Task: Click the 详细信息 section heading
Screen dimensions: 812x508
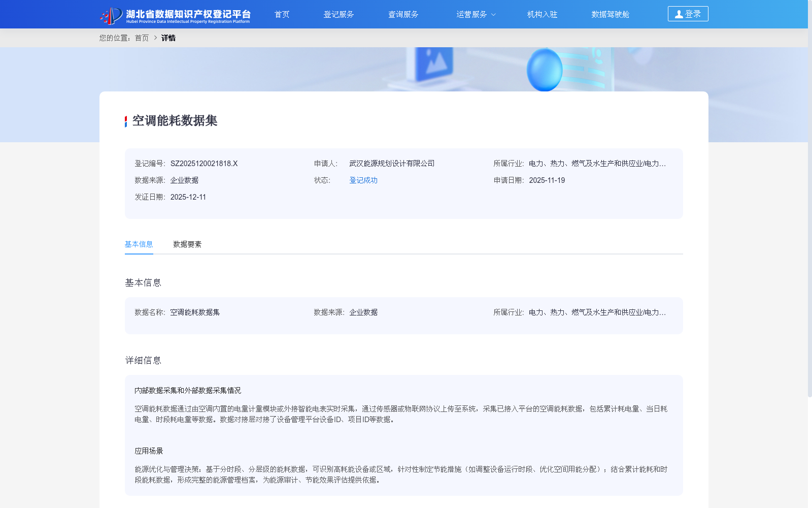Action: (143, 361)
